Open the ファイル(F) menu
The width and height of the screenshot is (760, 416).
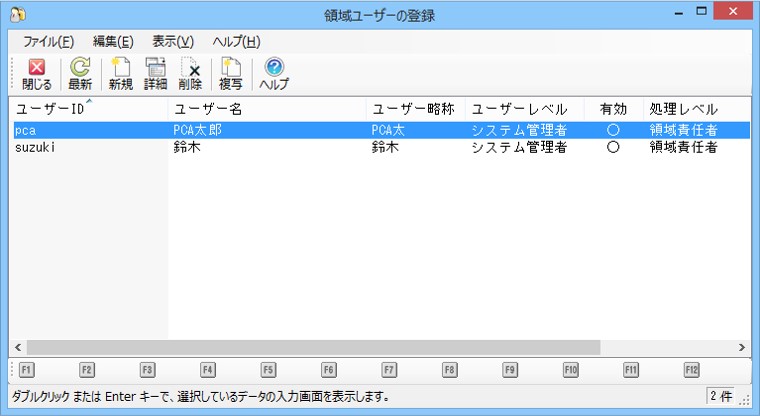coord(48,42)
